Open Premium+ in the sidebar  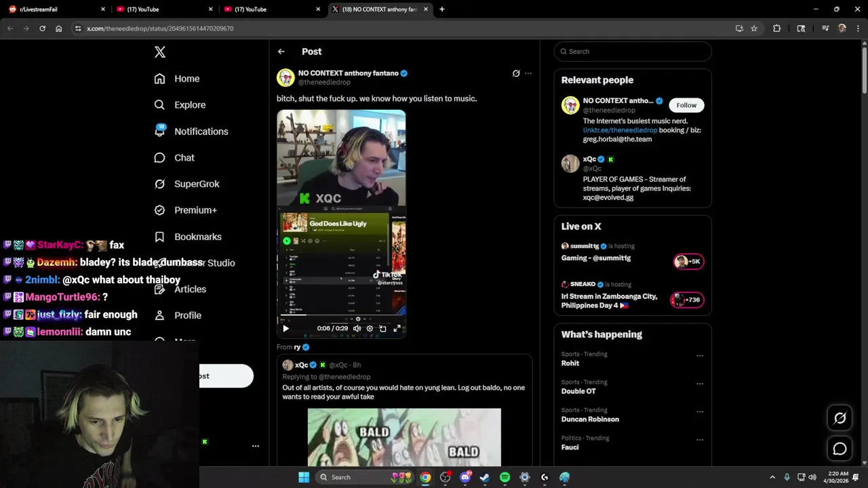185,210
